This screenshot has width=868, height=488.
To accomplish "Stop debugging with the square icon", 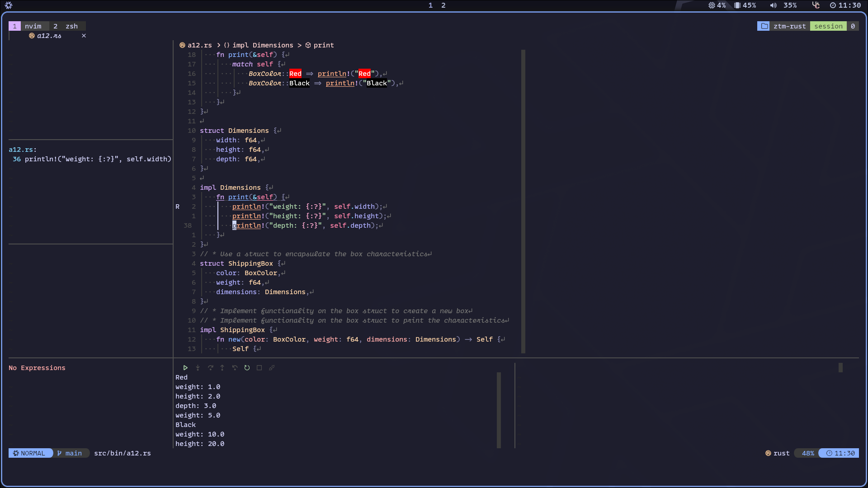I will [x=259, y=368].
